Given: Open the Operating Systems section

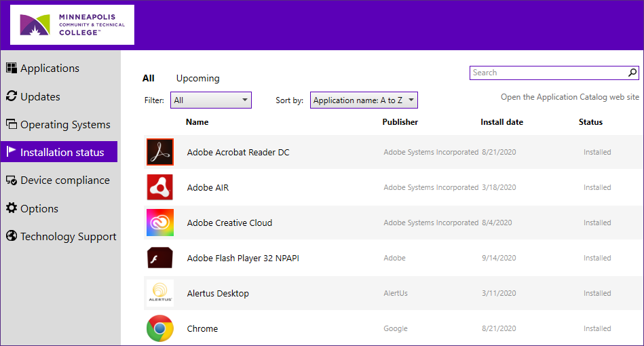Looking at the screenshot, I should pos(65,124).
